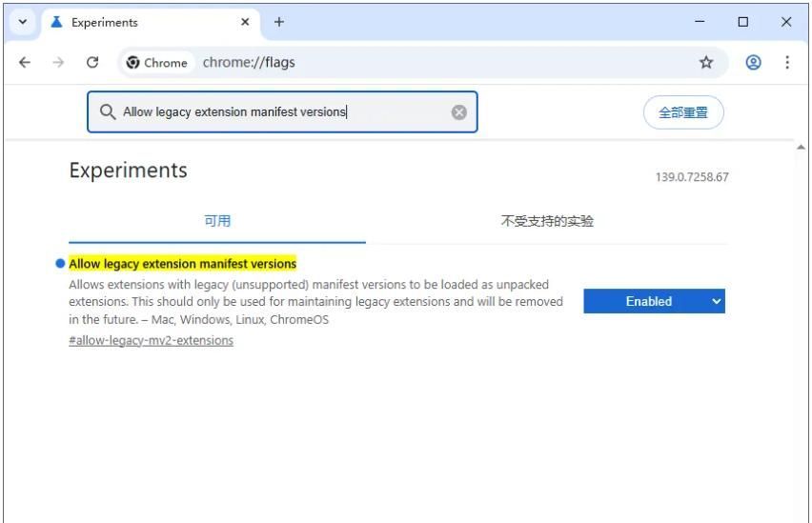Reload the chrome://flags page
The image size is (812, 523).
pyautogui.click(x=92, y=63)
